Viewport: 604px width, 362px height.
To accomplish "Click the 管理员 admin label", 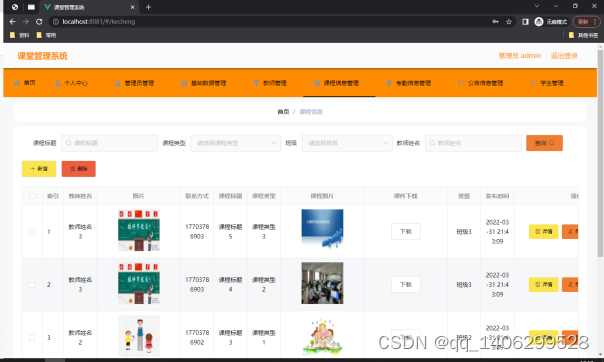I will tap(520, 56).
